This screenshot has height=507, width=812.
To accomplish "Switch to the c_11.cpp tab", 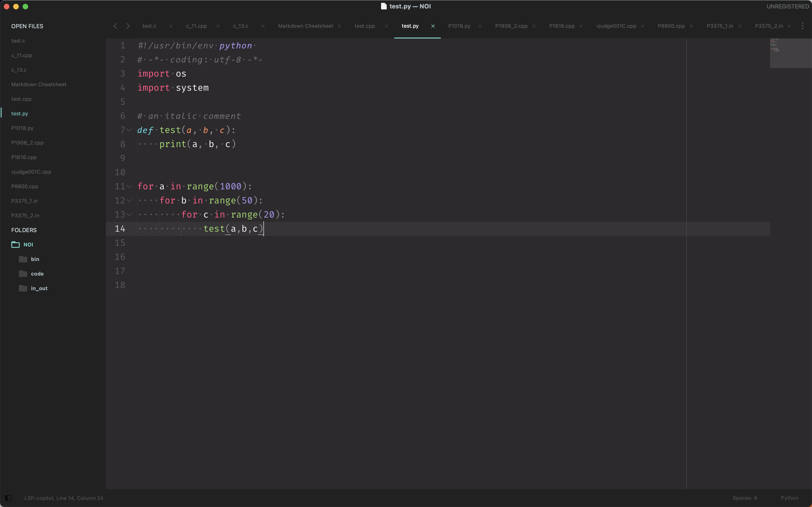I will click(x=196, y=26).
